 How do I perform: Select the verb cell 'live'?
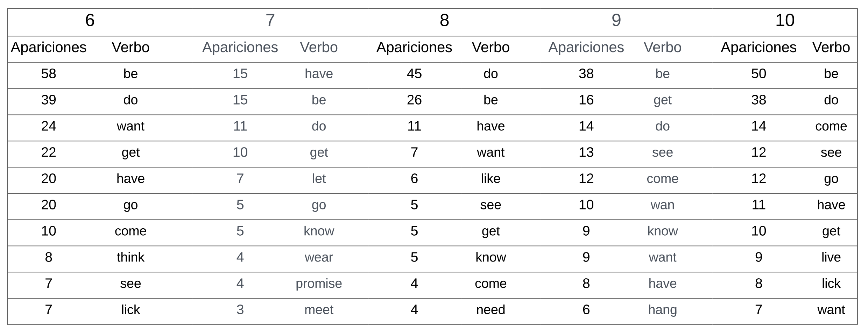click(x=831, y=257)
